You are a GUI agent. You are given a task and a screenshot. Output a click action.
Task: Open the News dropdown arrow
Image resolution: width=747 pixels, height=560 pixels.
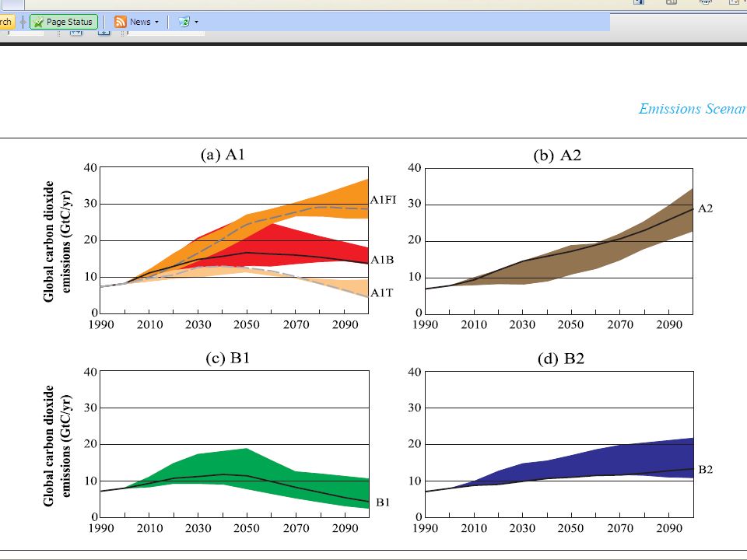[x=156, y=22]
